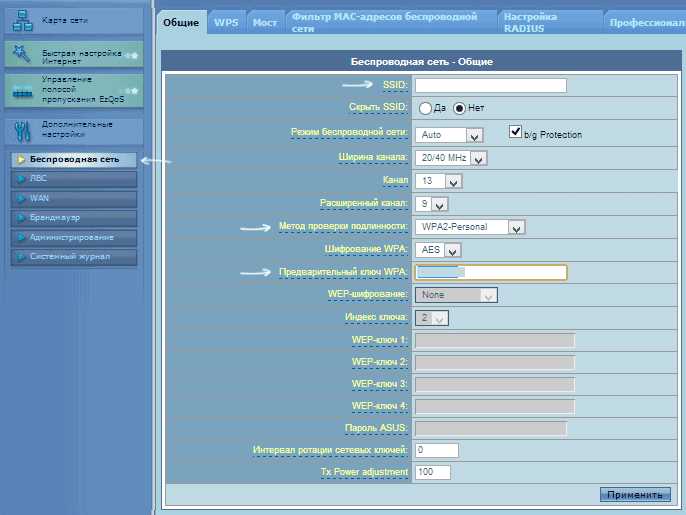Click the Quick Internet Setup wizard icon

(21, 54)
